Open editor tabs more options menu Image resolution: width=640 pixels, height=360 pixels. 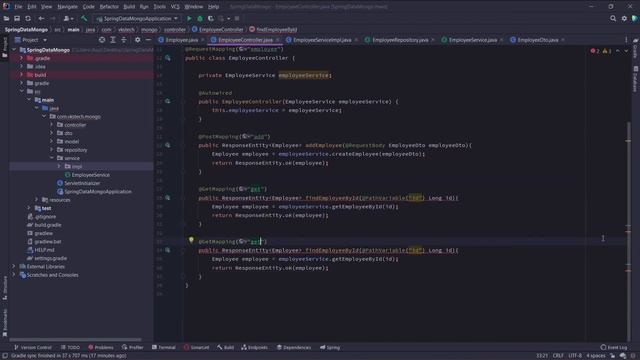tap(626, 40)
